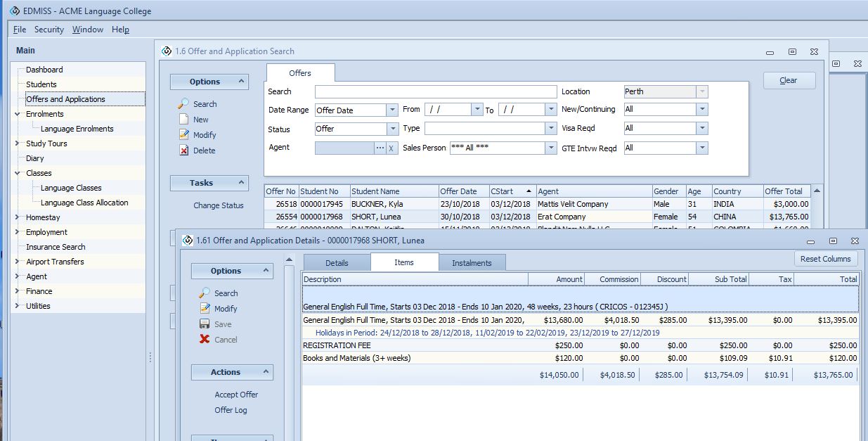The image size is (868, 441).
Task: Open the Window menu
Action: (x=87, y=30)
